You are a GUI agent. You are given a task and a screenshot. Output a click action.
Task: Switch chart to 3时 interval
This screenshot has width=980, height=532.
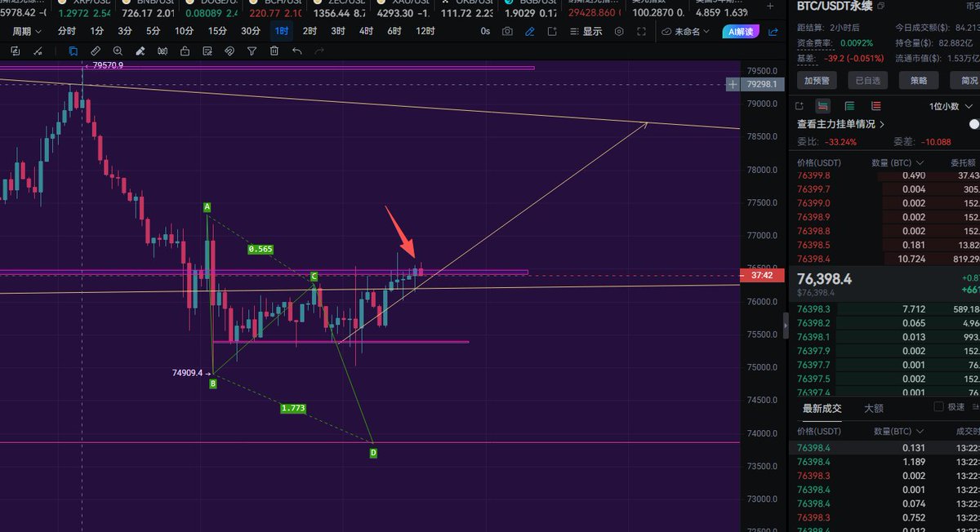(338, 31)
